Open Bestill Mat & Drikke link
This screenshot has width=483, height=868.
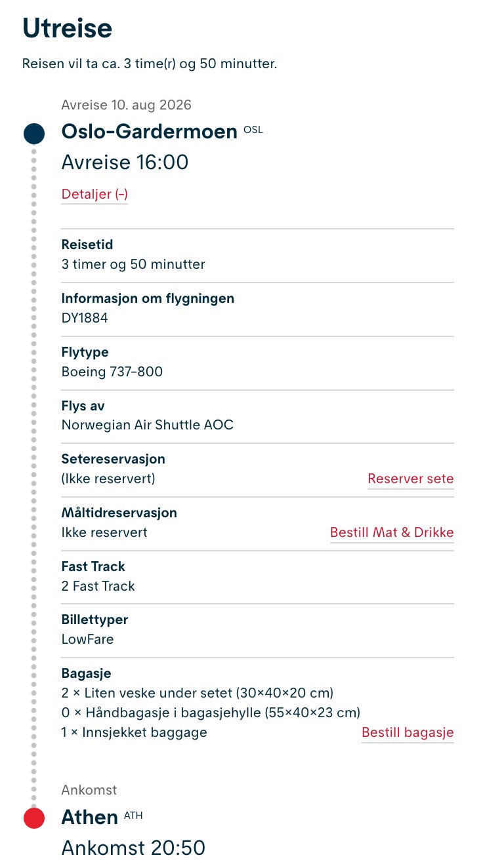392,532
